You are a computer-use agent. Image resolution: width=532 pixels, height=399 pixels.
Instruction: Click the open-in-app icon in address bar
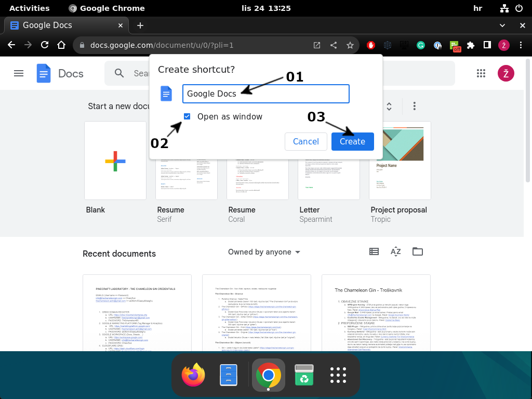pyautogui.click(x=317, y=45)
